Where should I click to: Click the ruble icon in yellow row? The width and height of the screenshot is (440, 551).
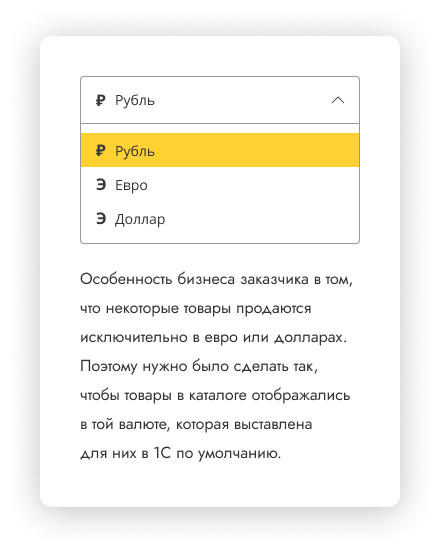(101, 151)
